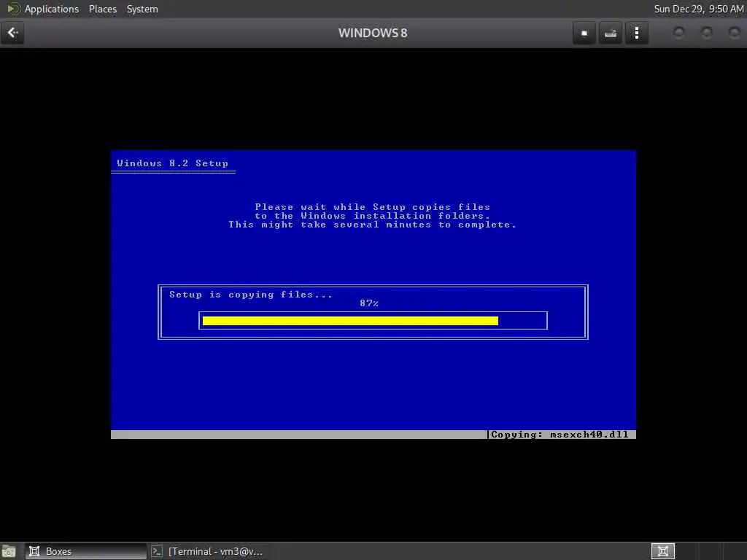Click the first round window control button
The height and width of the screenshot is (560, 747).
(x=679, y=33)
